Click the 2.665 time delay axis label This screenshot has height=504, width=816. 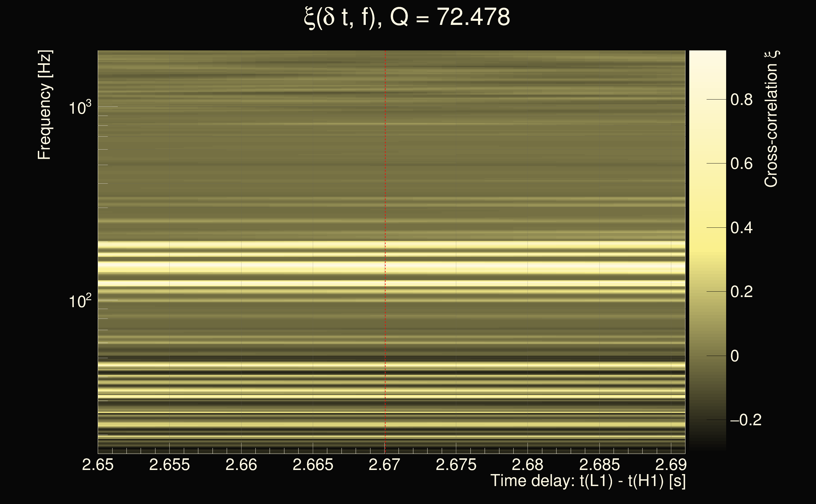click(x=313, y=465)
